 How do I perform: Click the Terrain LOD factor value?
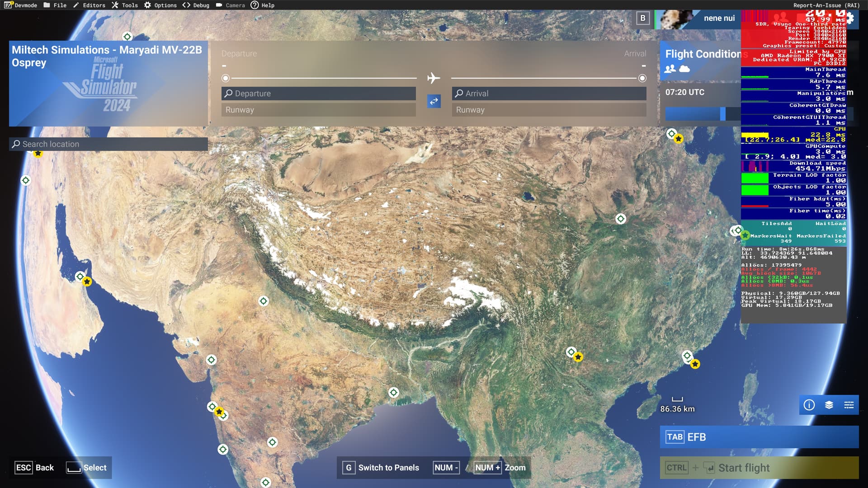pos(835,180)
